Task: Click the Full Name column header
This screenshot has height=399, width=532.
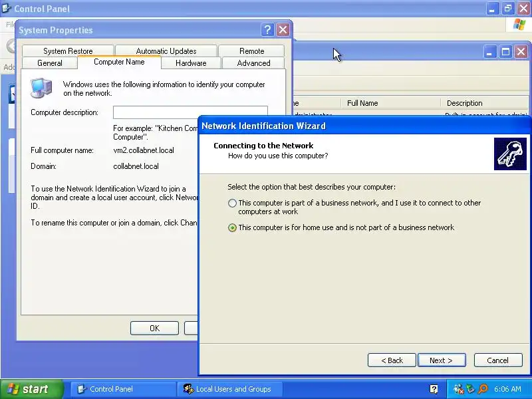Action: (390, 103)
